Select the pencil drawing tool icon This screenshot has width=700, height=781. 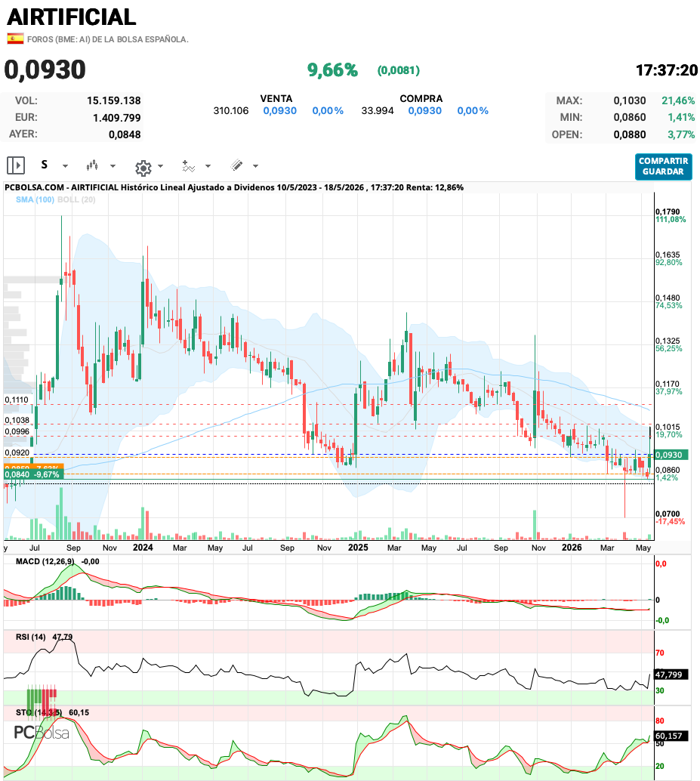[x=237, y=165]
